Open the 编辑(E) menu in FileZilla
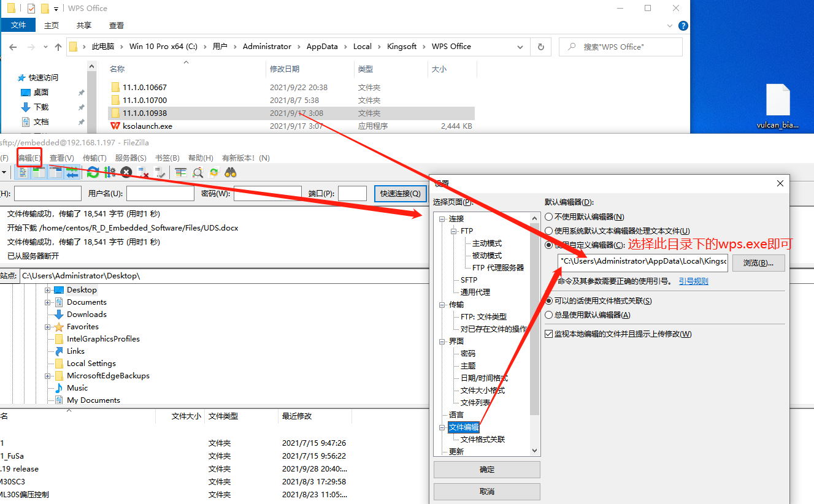 [29, 158]
